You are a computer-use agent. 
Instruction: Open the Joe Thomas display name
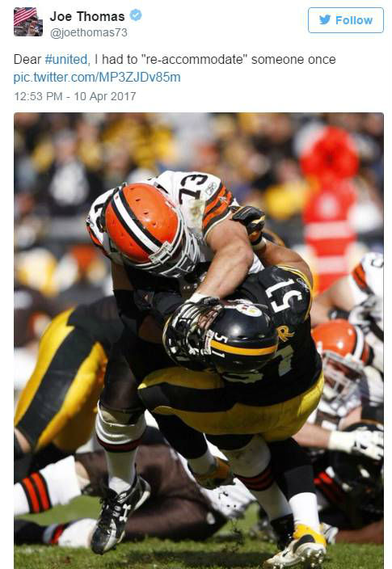(x=87, y=16)
